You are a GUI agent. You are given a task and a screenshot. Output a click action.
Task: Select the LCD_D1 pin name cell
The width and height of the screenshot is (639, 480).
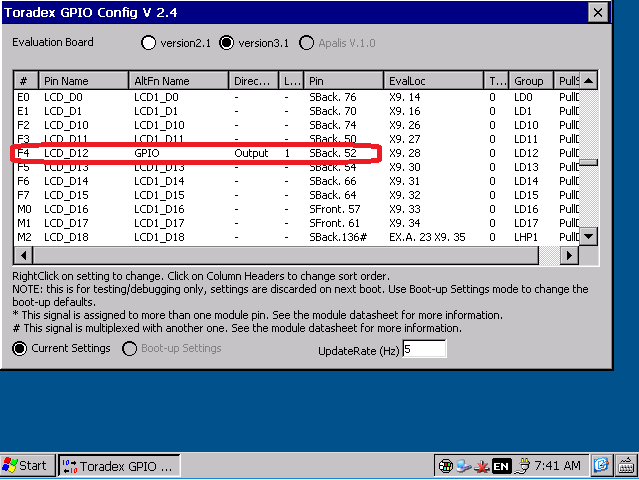(x=63, y=111)
